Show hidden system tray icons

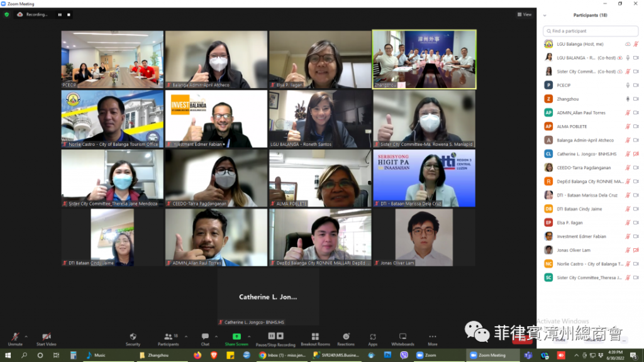tap(576, 356)
